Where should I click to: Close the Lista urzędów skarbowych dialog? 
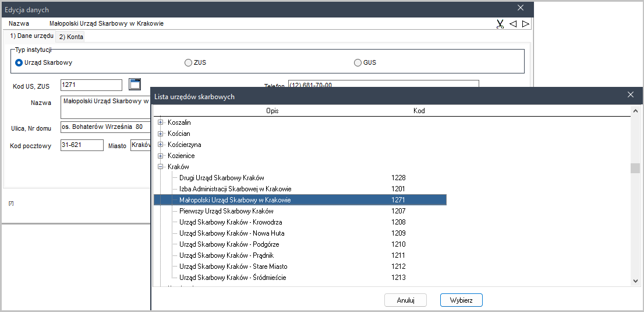pos(631,94)
